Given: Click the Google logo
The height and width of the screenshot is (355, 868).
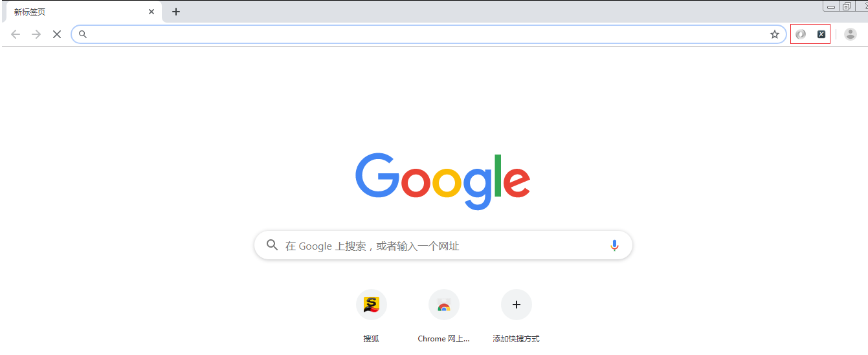Looking at the screenshot, I should pyautogui.click(x=443, y=182).
